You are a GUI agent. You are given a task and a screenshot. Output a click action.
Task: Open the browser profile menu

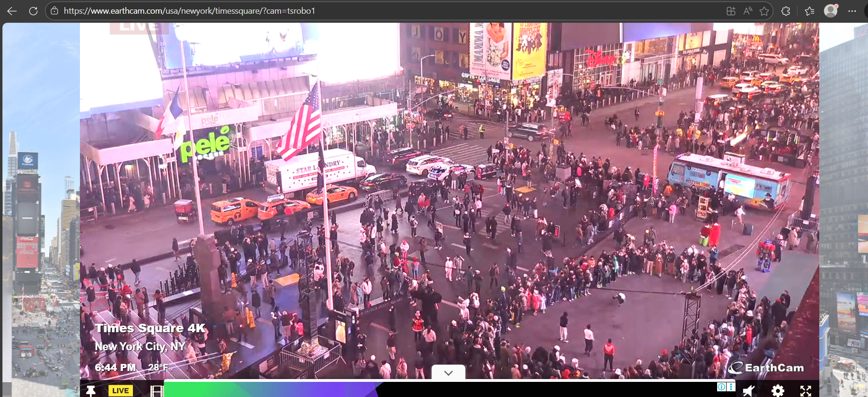831,11
